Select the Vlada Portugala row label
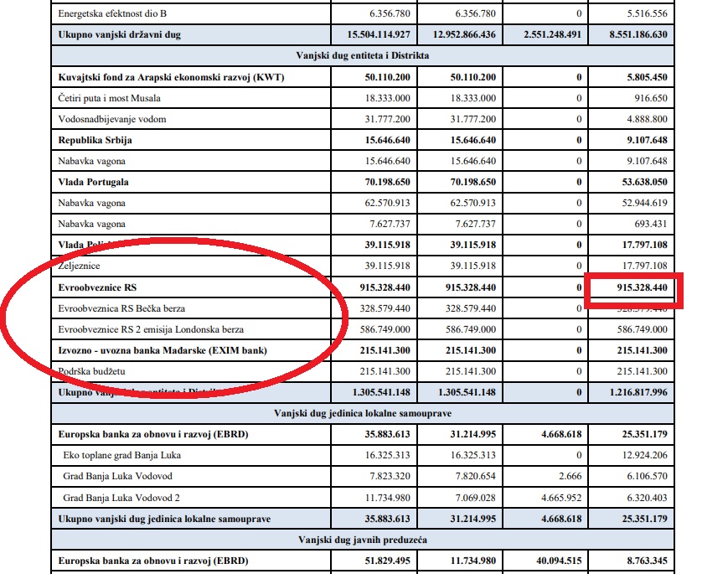This screenshot has width=728, height=574. 93,182
